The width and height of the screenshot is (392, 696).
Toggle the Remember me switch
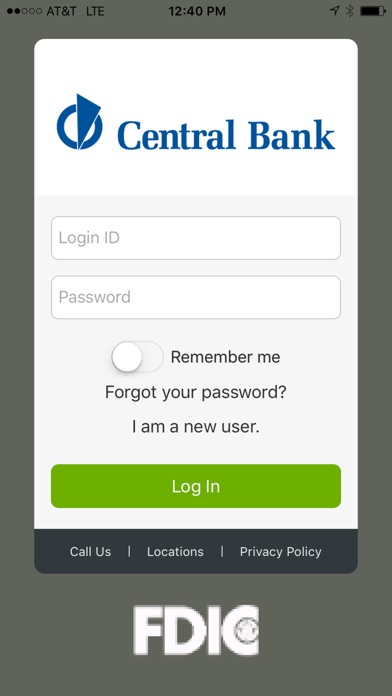click(137, 357)
